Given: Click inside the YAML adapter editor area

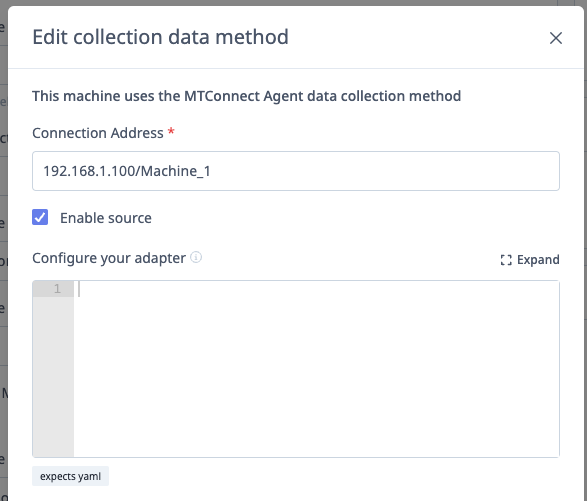Looking at the screenshot, I should 316,369.
